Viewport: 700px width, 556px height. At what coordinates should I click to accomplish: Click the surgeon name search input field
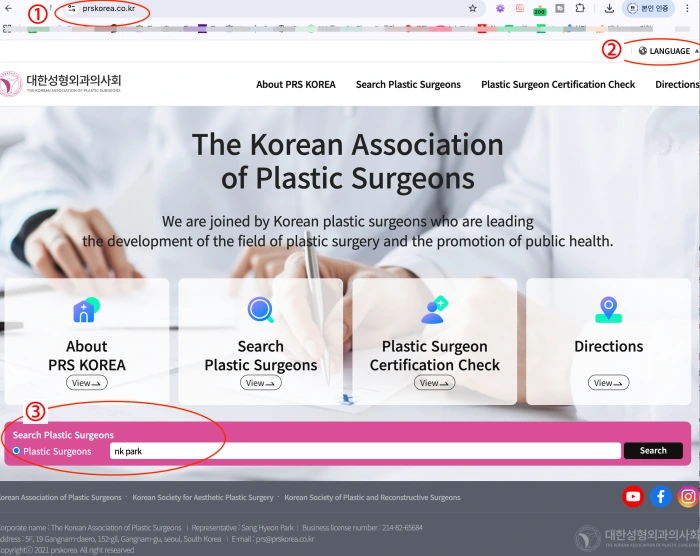click(x=364, y=451)
